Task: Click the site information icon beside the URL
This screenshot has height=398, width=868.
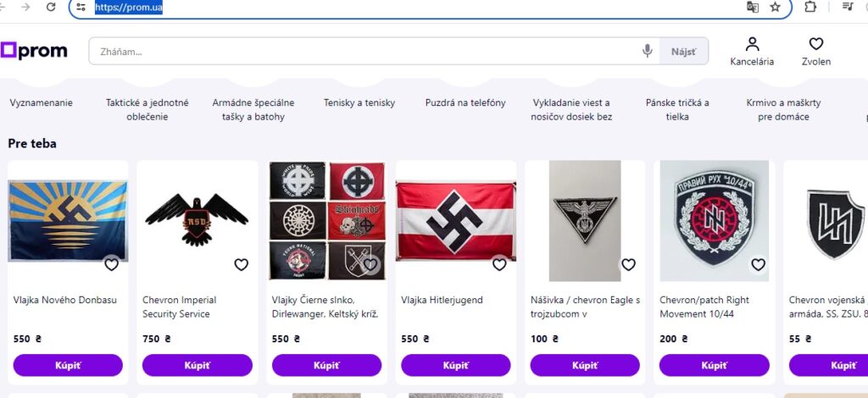Action: (81, 7)
